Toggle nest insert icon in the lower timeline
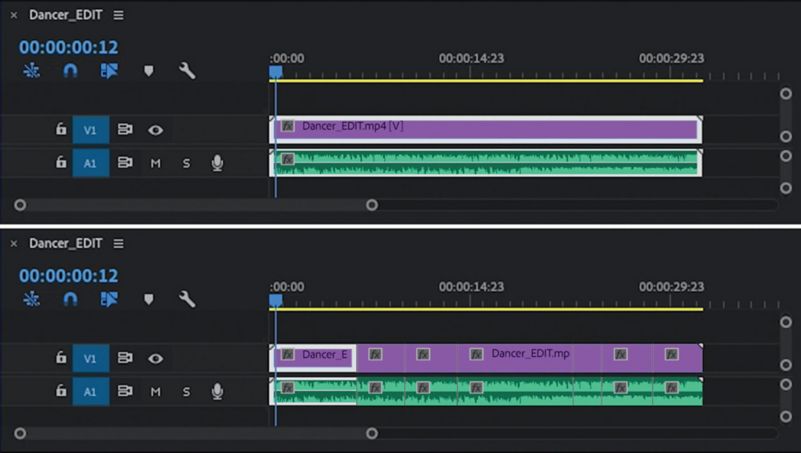The height and width of the screenshot is (453, 801). 31,299
